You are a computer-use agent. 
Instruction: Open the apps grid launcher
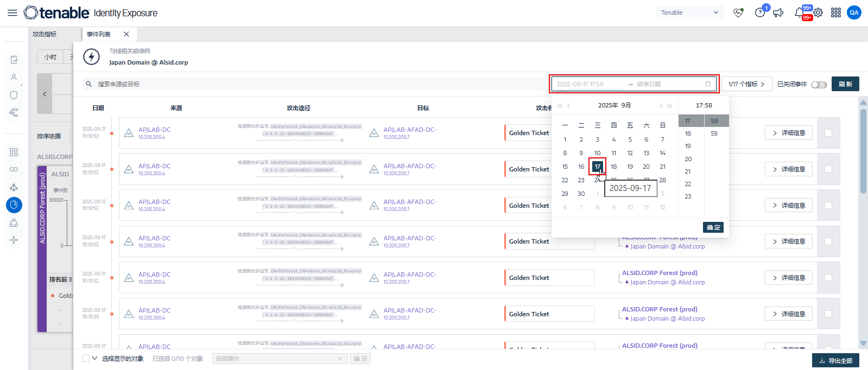pyautogui.click(x=836, y=12)
